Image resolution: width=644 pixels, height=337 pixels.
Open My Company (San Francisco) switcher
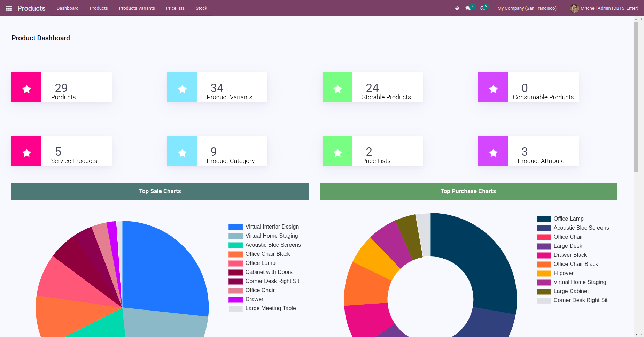point(527,8)
